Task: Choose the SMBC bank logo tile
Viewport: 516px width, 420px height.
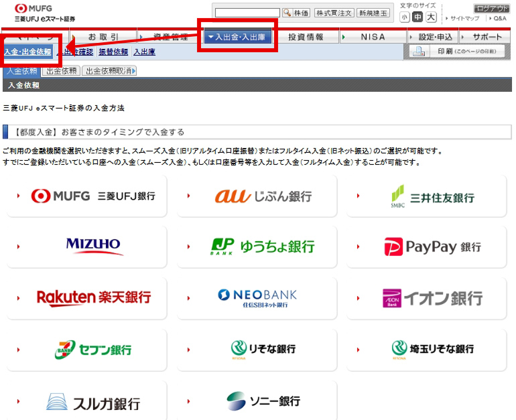Action: tap(427, 196)
